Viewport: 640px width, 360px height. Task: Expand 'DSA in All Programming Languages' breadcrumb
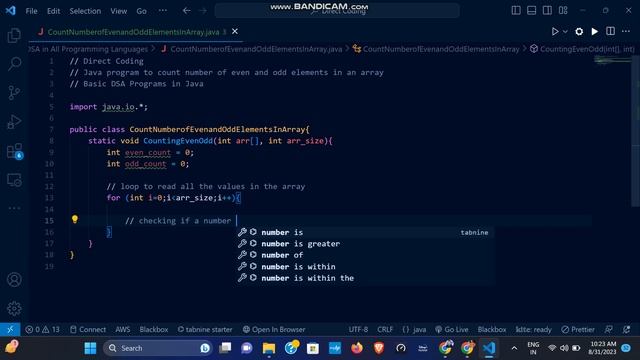coord(89,49)
